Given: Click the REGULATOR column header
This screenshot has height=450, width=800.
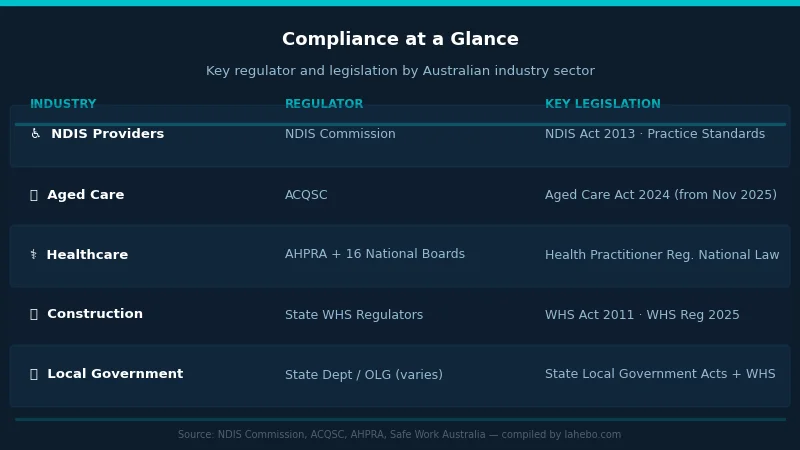Looking at the screenshot, I should (x=324, y=104).
